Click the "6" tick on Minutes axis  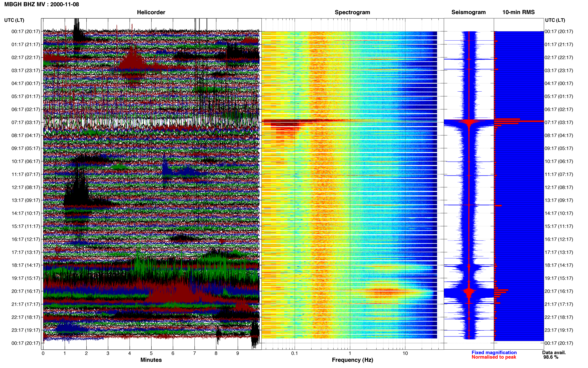point(173,353)
